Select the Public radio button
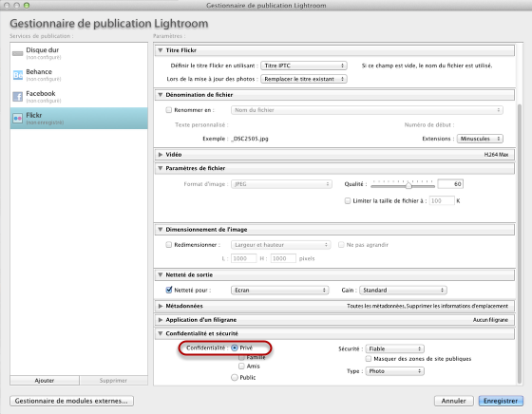Viewport: 532px width, 414px height. point(235,377)
